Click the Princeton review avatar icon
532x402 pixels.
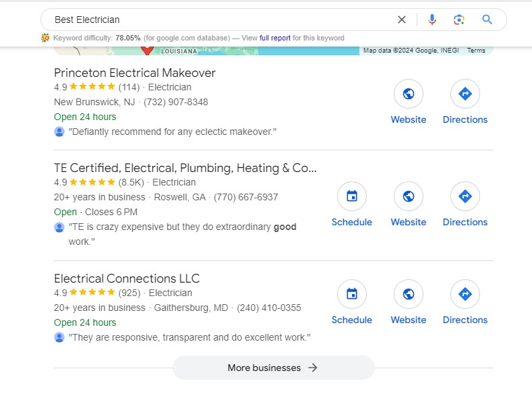pos(59,132)
